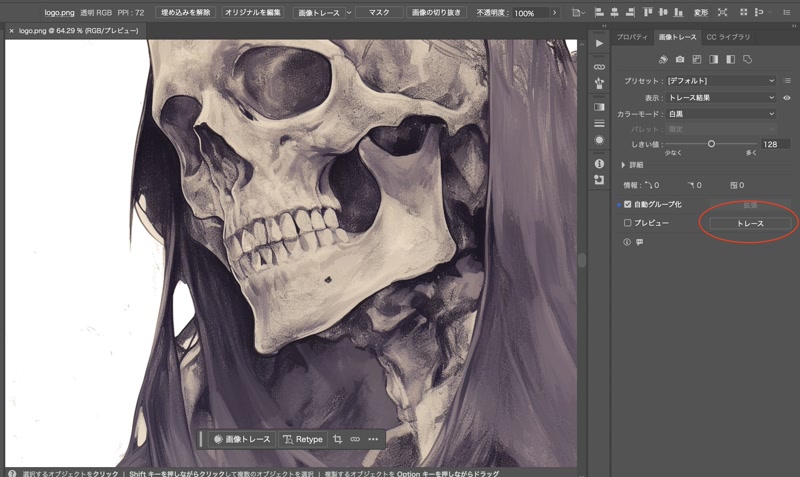Click the select similar objects icon
Screen dimensions: 800x477
click(x=759, y=12)
